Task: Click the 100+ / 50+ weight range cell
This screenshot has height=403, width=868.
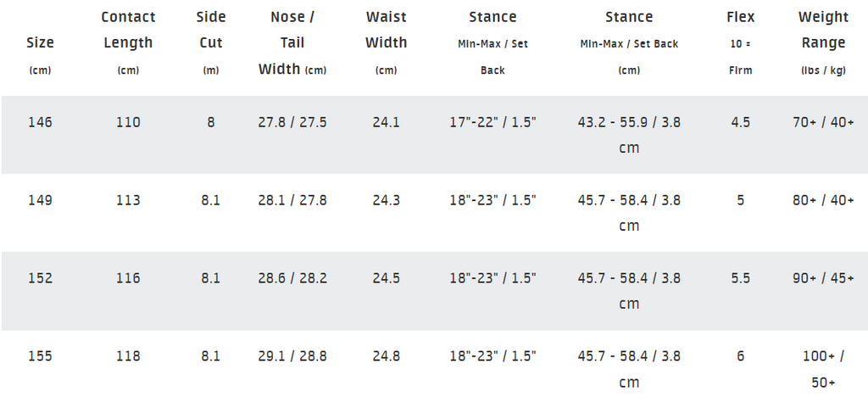Action: point(823,368)
